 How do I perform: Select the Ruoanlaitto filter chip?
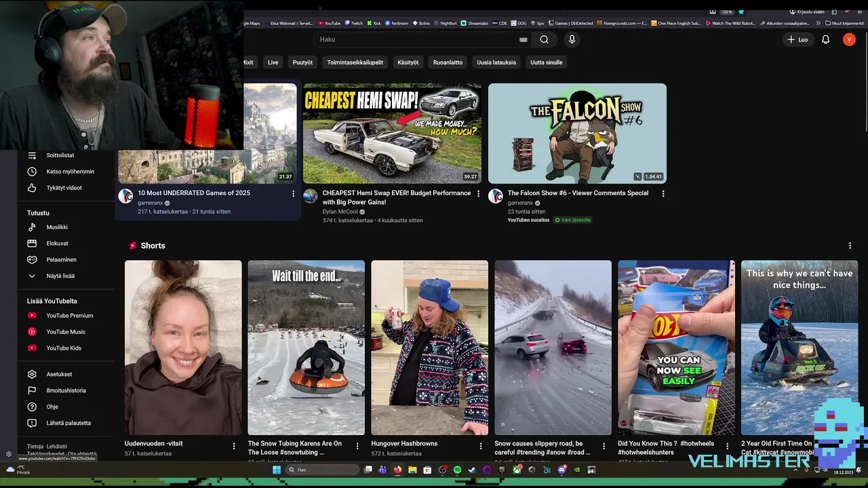tap(448, 62)
